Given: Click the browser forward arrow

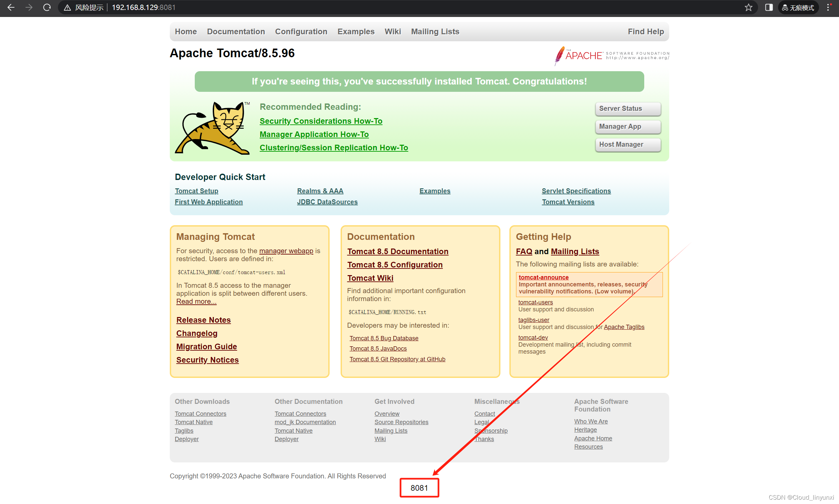Looking at the screenshot, I should (x=29, y=7).
